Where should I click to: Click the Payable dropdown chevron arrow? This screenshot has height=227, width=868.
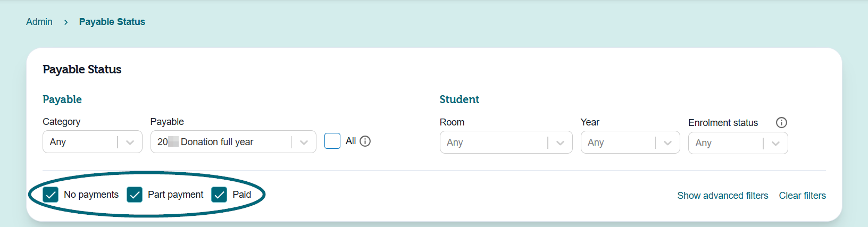pos(304,142)
